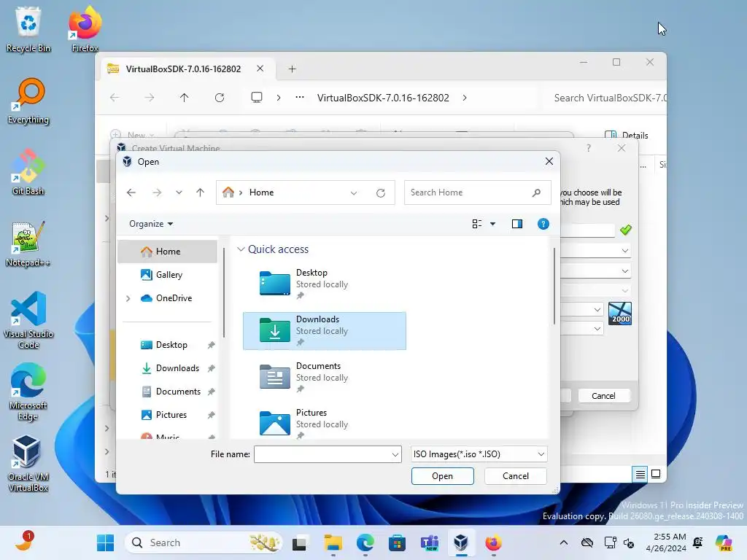Select Pictures folder in Quick access

point(325,424)
